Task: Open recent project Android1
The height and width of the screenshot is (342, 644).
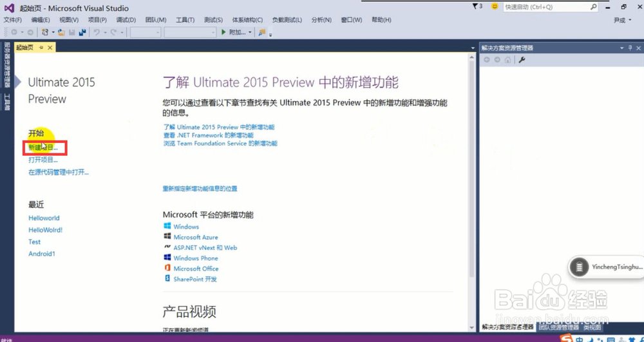Action: pyautogui.click(x=41, y=254)
